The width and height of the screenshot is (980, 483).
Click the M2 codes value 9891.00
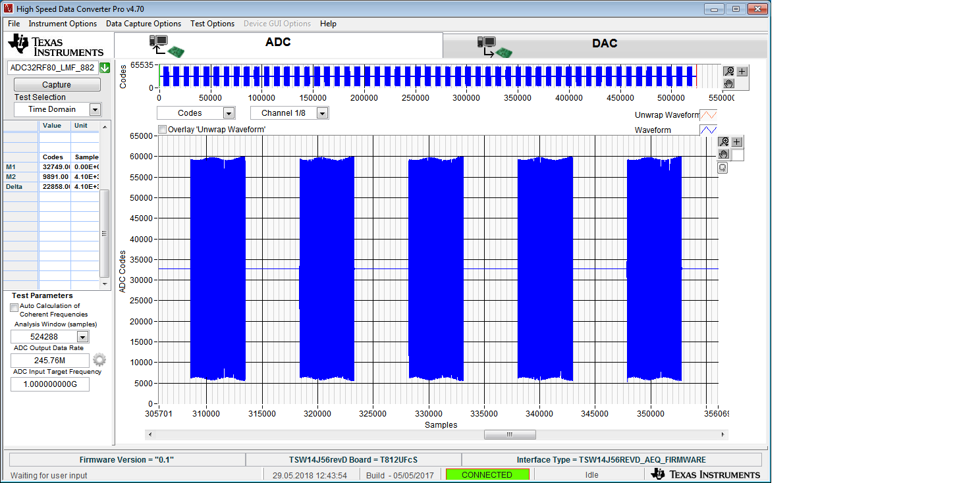pyautogui.click(x=55, y=177)
